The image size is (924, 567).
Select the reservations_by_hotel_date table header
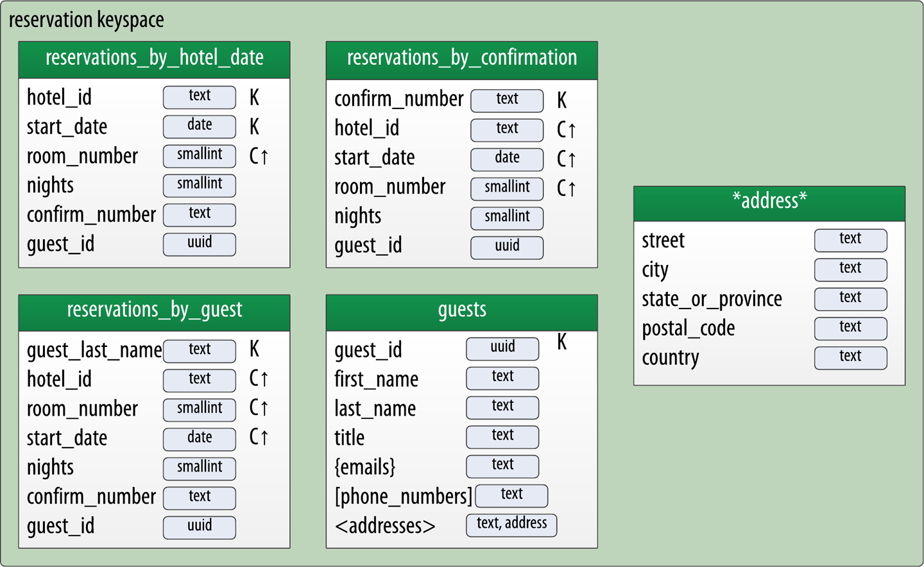point(154,60)
